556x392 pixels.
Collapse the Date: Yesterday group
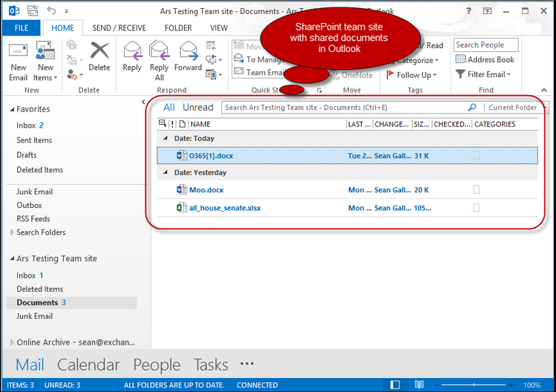166,172
